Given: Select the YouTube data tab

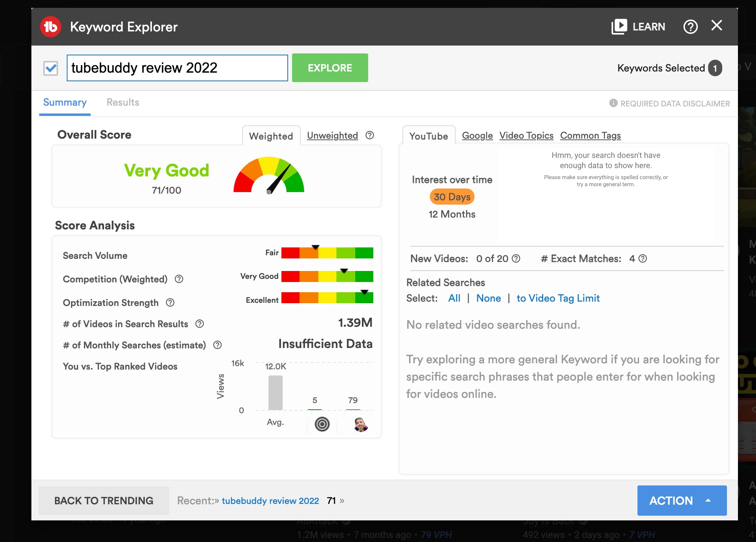Looking at the screenshot, I should click(x=429, y=136).
